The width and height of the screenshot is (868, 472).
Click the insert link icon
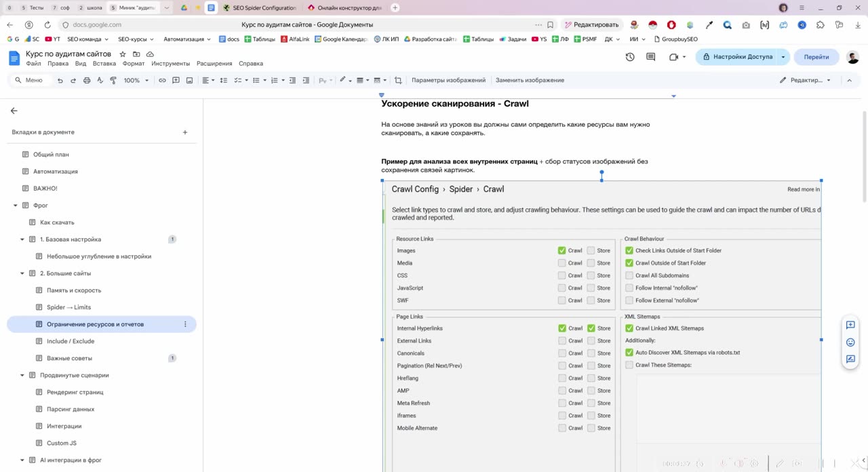tap(162, 80)
